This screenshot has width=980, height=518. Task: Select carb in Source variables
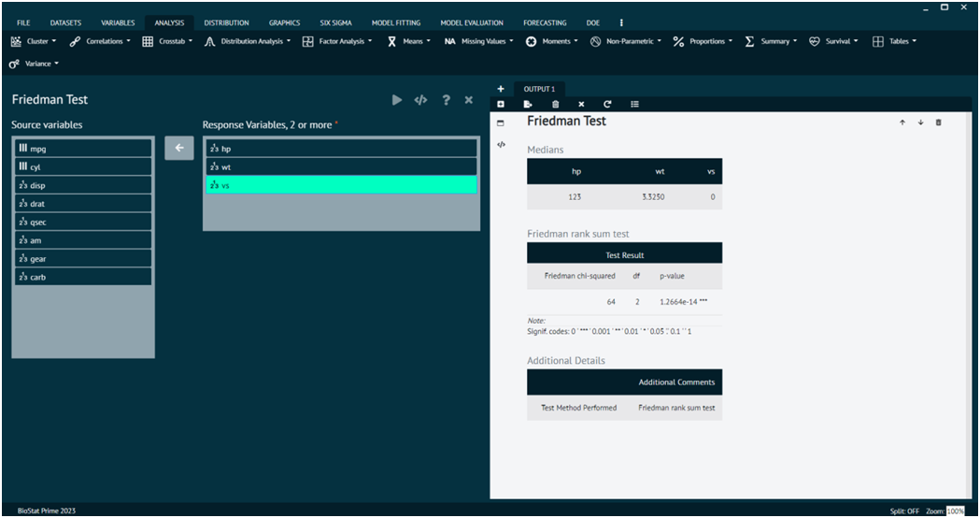[83, 277]
